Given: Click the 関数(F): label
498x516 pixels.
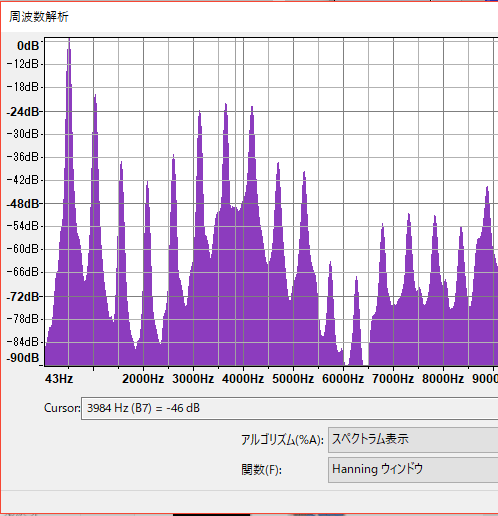Looking at the screenshot, I should (262, 470).
